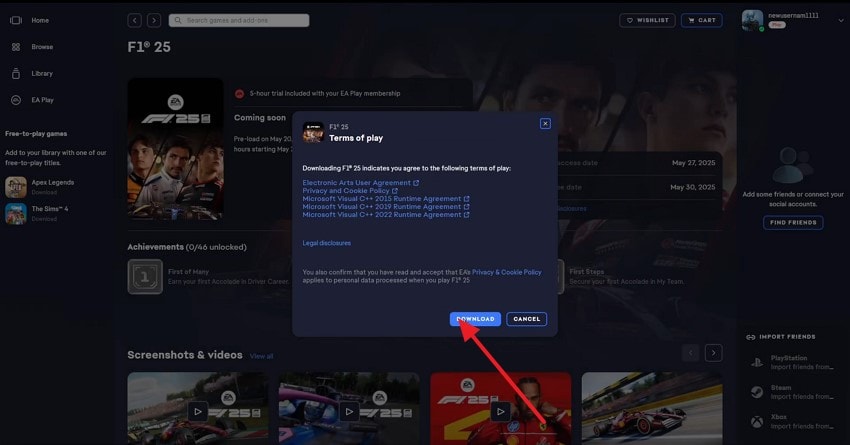Open Electronic Arts User Agreement link
The width and height of the screenshot is (850, 445).
[x=360, y=183]
